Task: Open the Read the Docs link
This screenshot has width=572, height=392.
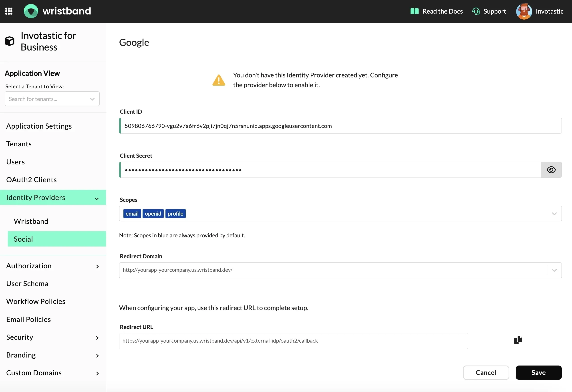Action: [x=443, y=11]
